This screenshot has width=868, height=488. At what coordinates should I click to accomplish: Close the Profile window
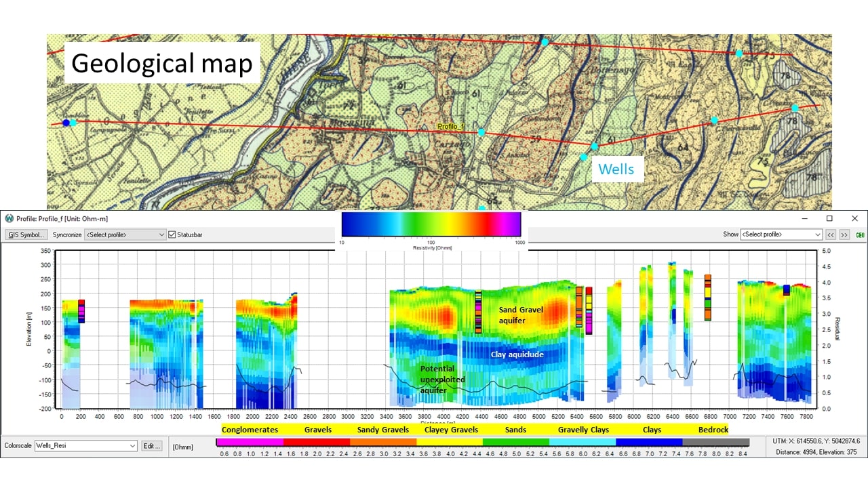coord(854,218)
